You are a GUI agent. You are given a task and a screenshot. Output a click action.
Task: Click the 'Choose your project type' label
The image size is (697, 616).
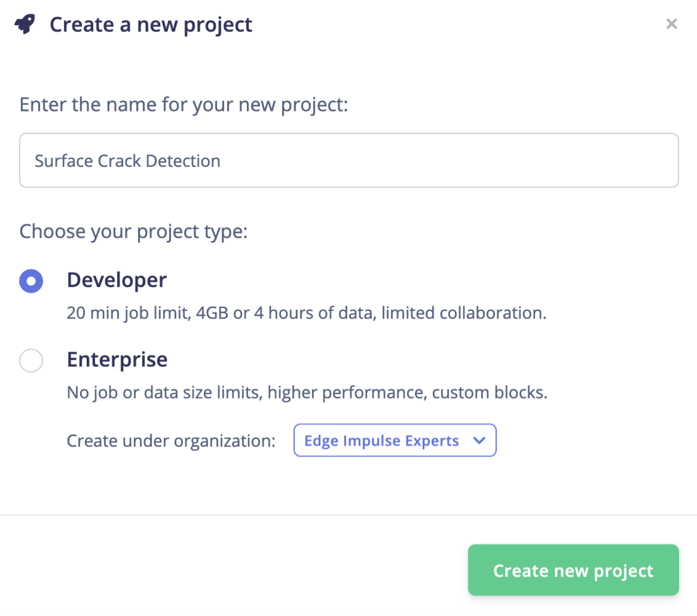click(133, 232)
